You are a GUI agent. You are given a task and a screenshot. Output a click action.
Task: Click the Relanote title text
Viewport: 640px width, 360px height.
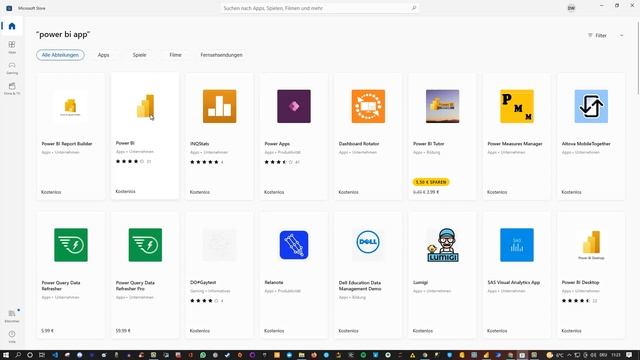(273, 282)
